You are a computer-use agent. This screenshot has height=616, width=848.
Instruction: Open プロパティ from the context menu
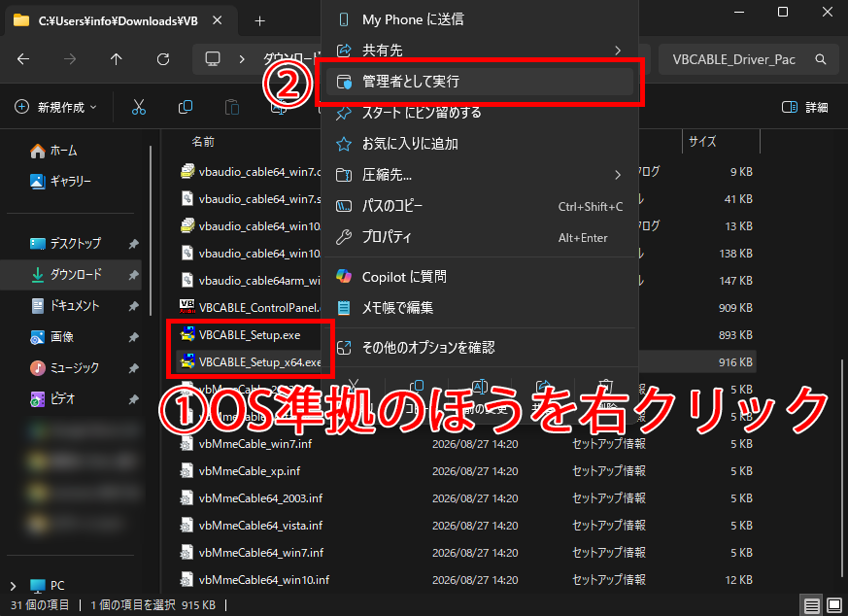click(479, 237)
